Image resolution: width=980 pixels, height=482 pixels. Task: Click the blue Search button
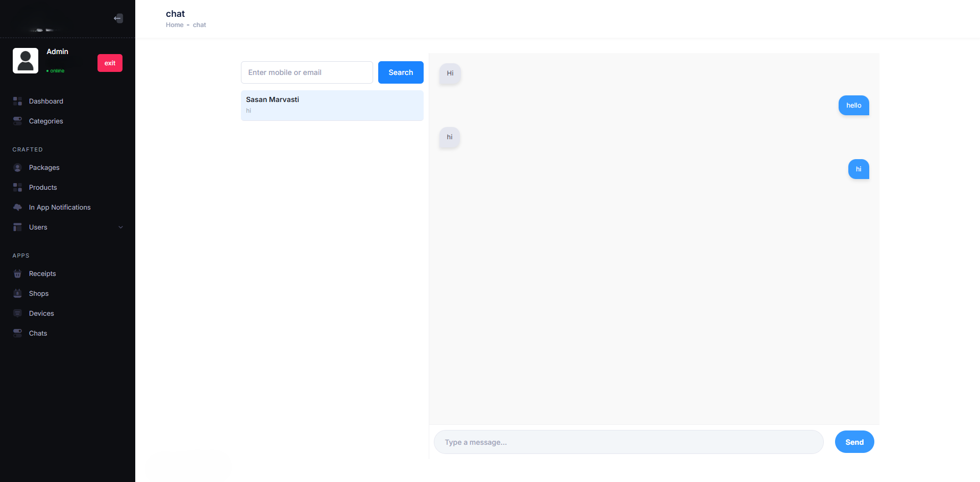point(401,72)
